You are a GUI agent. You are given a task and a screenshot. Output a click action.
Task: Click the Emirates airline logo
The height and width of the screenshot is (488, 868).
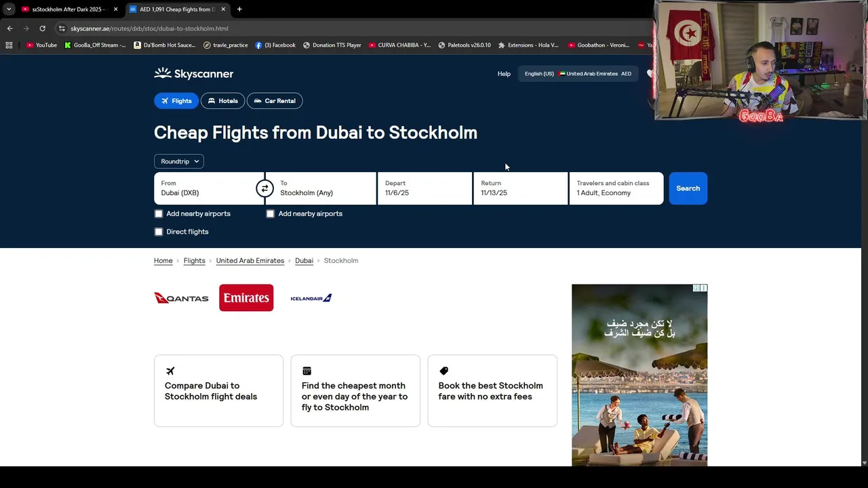[x=246, y=298]
